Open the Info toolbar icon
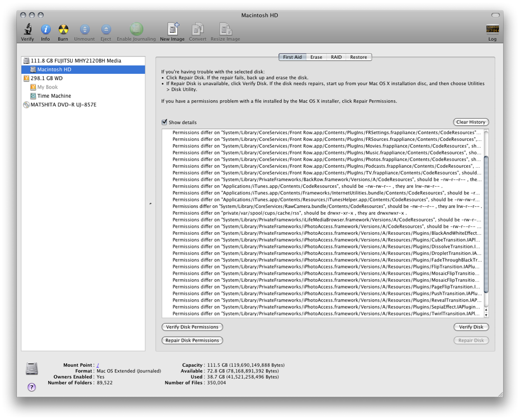 coord(45,29)
